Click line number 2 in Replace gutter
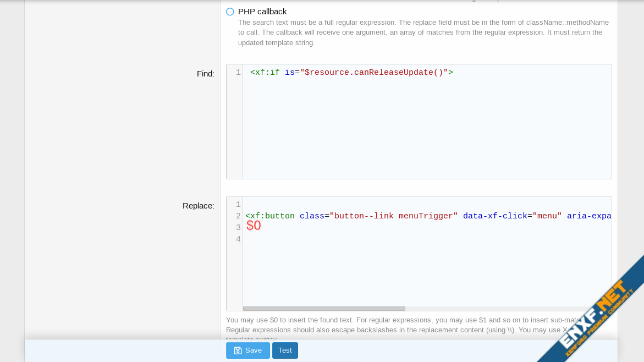 238,216
